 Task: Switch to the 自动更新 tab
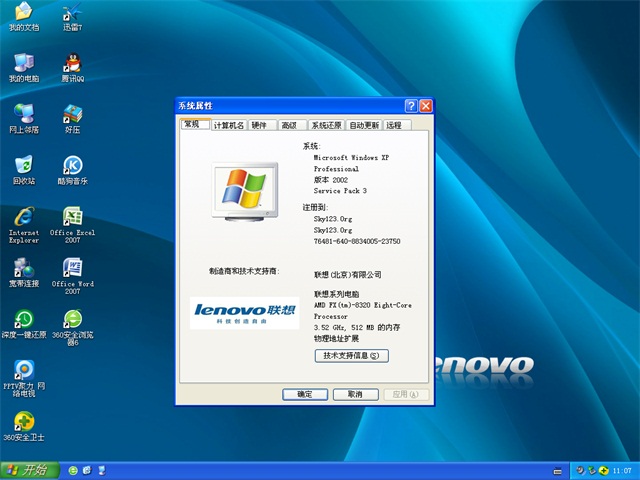point(364,125)
